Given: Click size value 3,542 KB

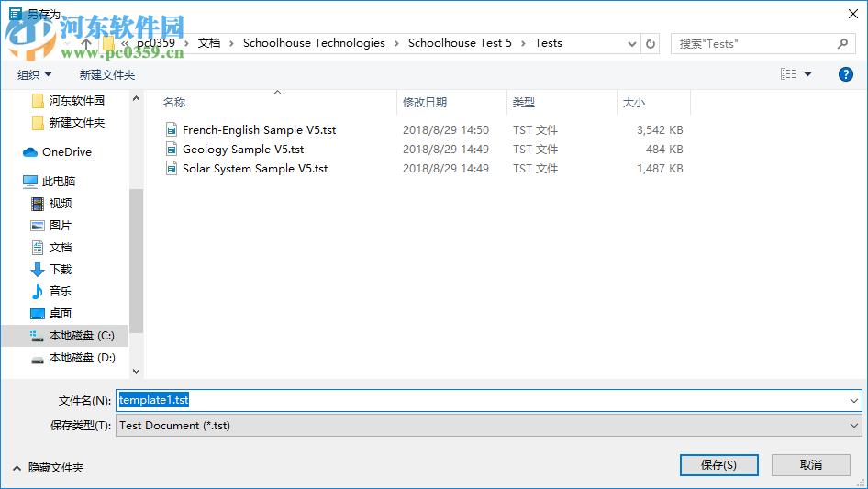Looking at the screenshot, I should pos(660,130).
